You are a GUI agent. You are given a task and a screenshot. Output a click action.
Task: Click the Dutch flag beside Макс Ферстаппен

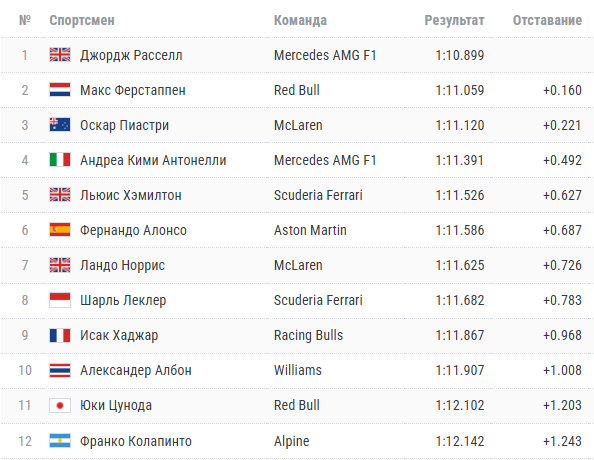pyautogui.click(x=60, y=90)
